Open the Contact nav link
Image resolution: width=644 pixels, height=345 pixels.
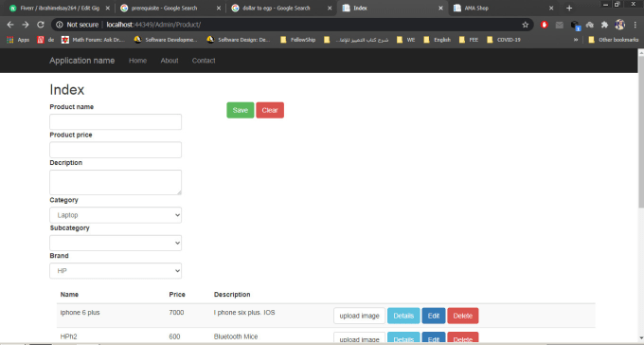click(204, 61)
